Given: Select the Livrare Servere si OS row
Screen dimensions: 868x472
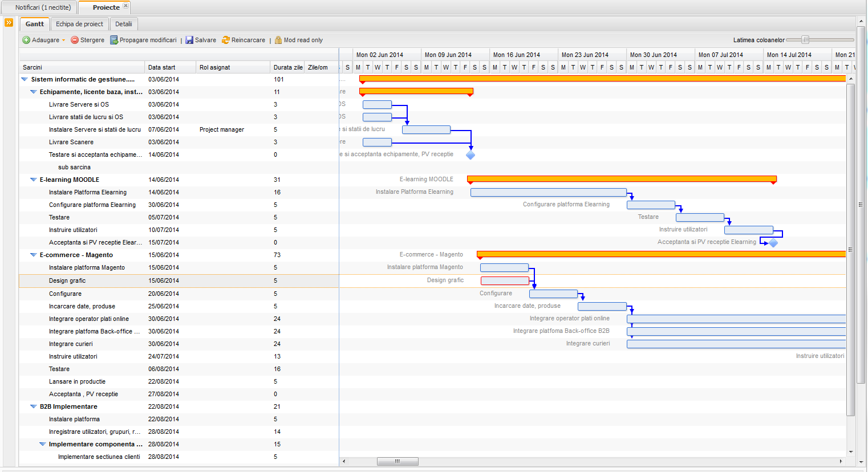Looking at the screenshot, I should [179, 104].
